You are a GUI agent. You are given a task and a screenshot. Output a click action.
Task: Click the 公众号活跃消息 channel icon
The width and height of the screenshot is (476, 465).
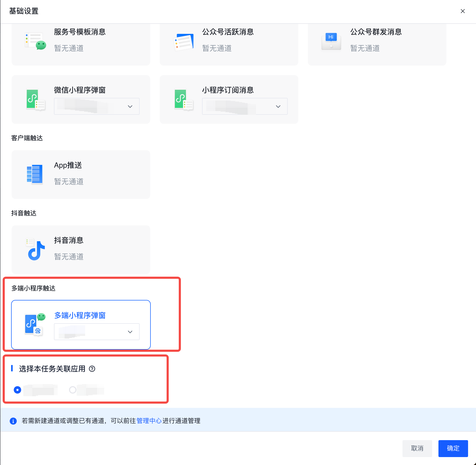click(184, 42)
